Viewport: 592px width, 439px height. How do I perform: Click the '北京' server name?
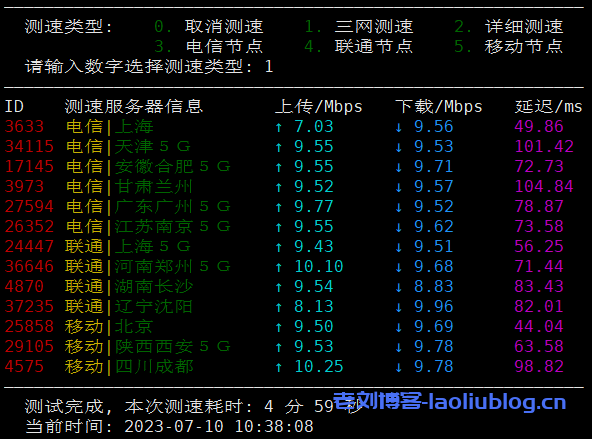tap(134, 327)
